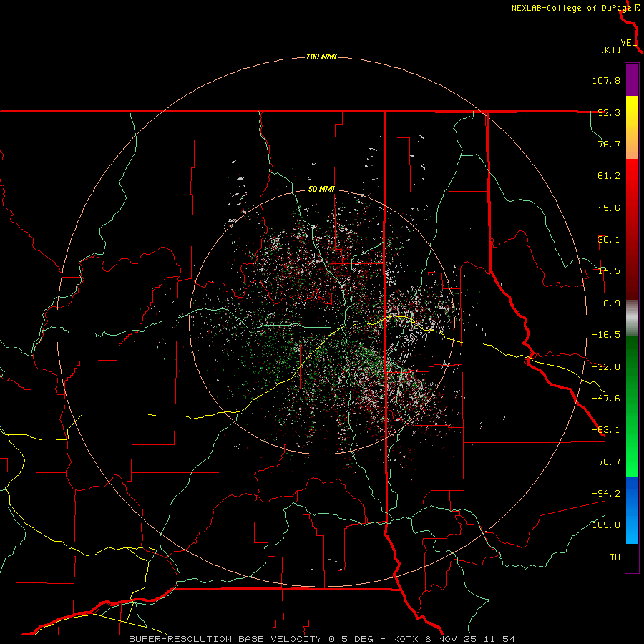644x644 pixels.
Task: Click the -16.5 scale value
Action: pos(606,335)
